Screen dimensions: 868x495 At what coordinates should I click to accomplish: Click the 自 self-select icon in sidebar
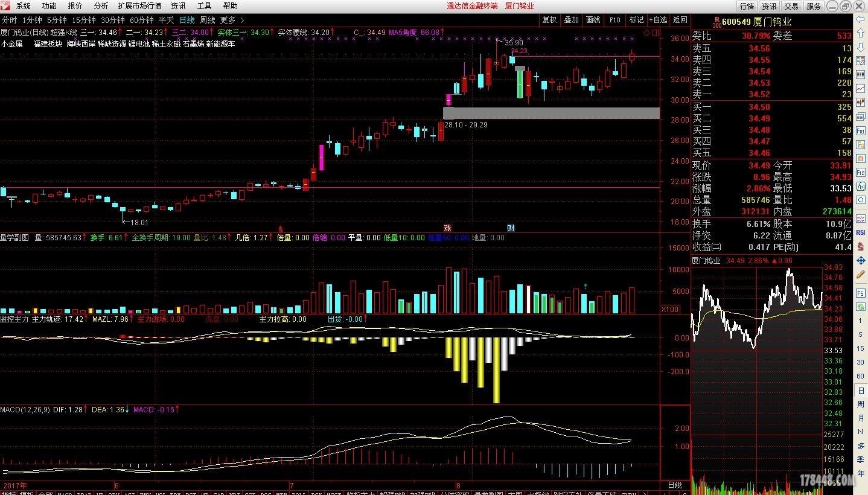[x=860, y=158]
